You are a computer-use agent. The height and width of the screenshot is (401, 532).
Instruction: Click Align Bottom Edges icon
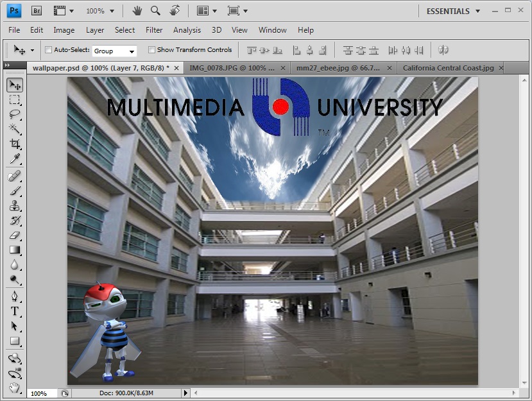[x=277, y=51]
